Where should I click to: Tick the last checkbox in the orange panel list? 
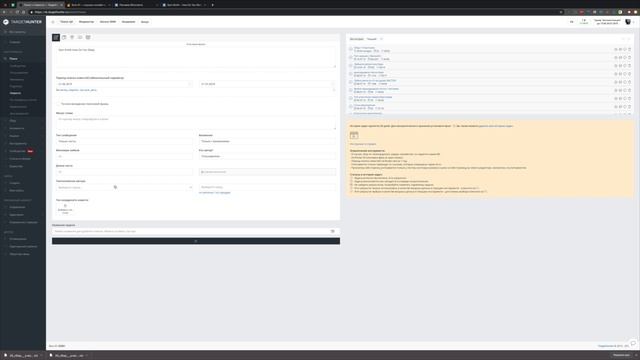pos(351,191)
